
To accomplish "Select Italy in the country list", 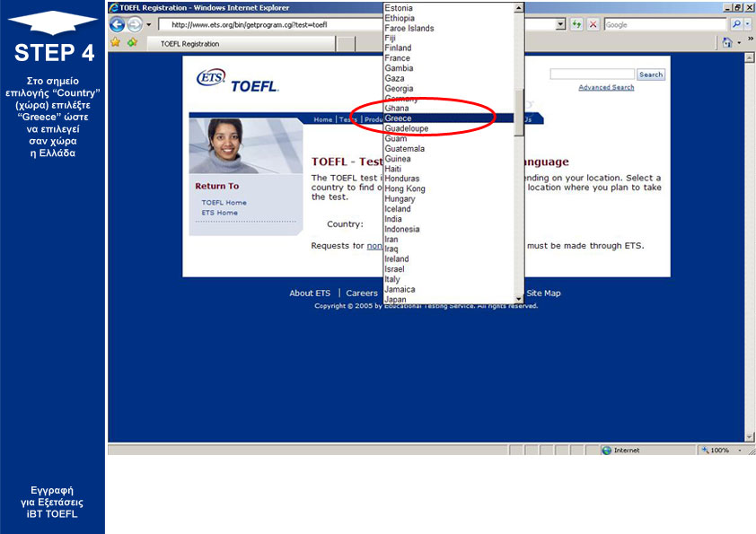I will click(x=448, y=279).
